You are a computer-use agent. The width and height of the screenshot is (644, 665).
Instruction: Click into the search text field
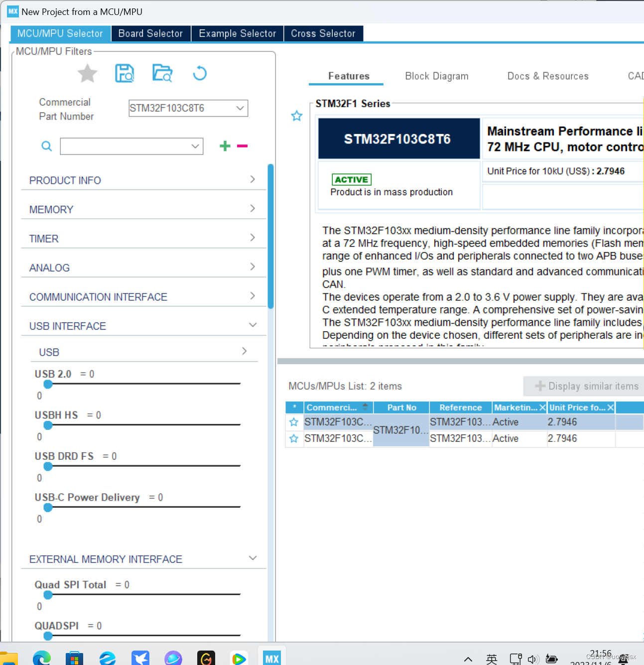click(125, 146)
